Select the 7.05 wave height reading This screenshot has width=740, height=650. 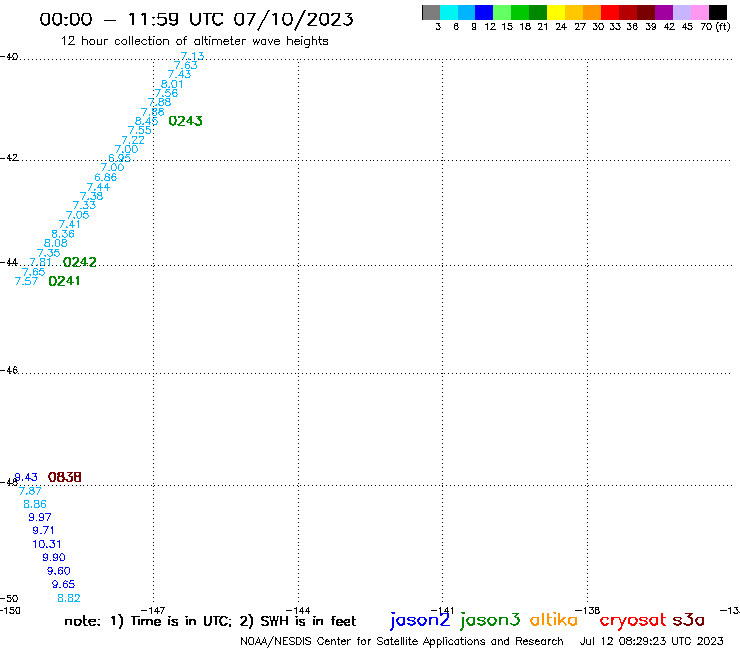[77, 215]
